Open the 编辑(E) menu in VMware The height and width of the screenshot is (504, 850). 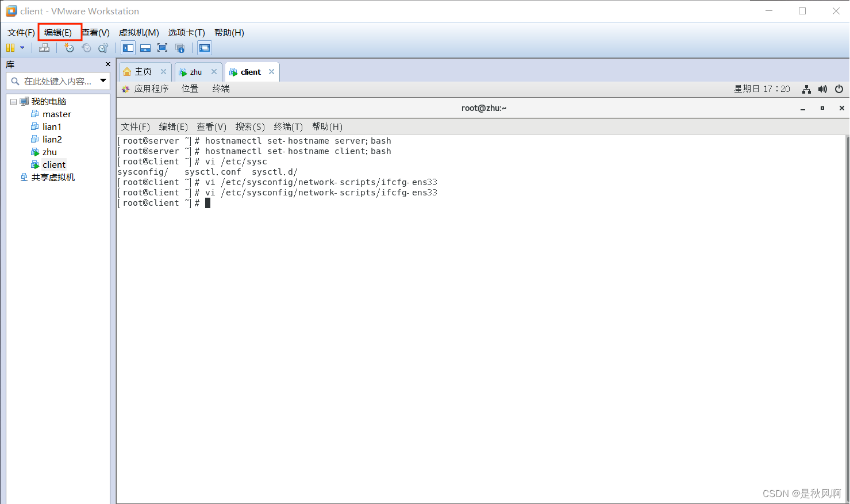click(x=59, y=32)
